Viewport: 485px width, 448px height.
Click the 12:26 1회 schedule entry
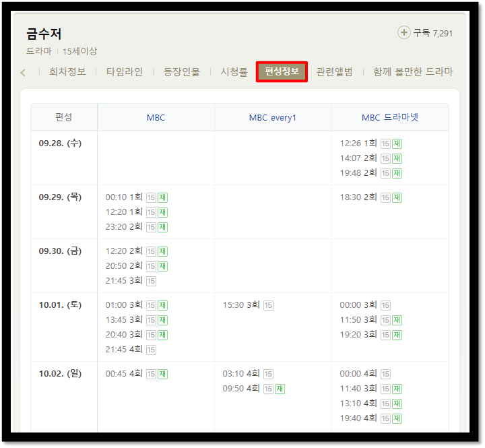(x=358, y=143)
